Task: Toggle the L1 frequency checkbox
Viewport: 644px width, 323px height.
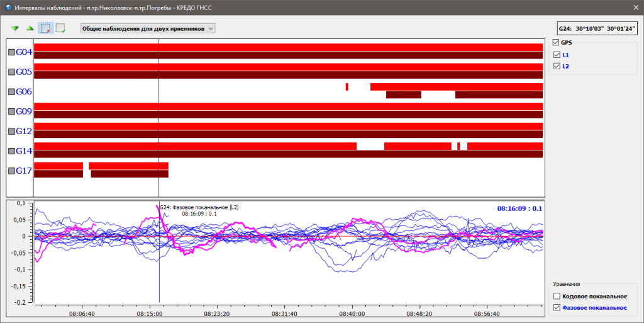Action: tap(557, 55)
